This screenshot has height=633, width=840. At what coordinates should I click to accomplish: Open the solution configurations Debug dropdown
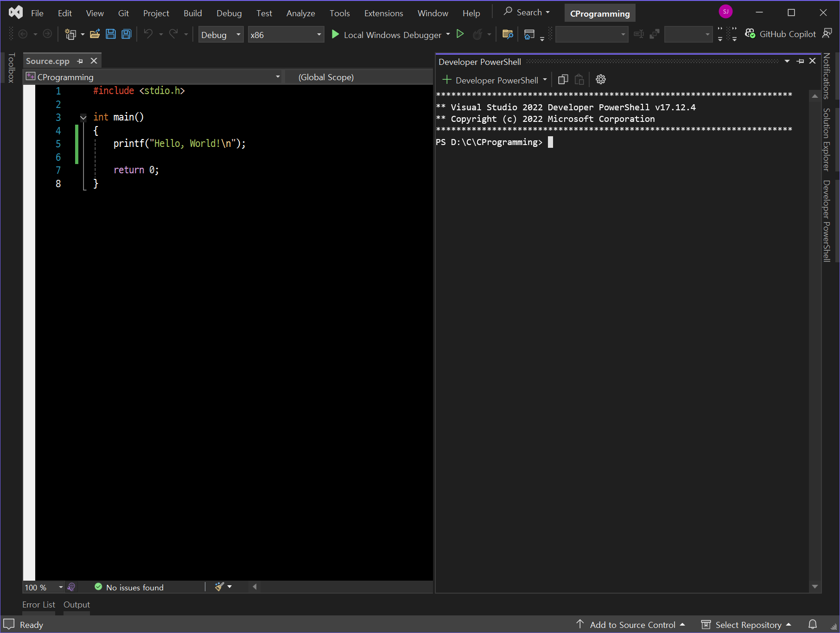coord(221,35)
